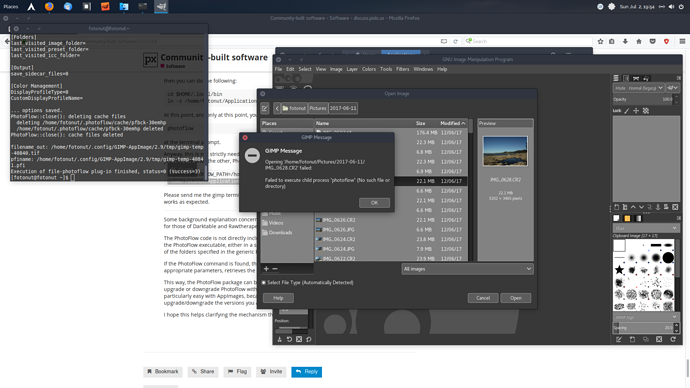Open the Colors menu in GIMP
Image resolution: width=690 pixels, height=388 pixels.
tap(369, 69)
